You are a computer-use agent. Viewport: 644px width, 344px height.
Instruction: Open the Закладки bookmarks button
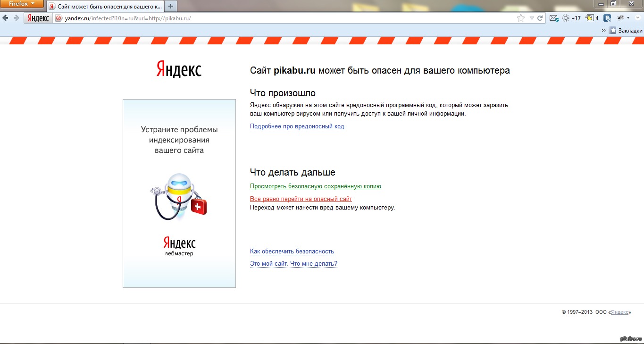[x=626, y=30]
